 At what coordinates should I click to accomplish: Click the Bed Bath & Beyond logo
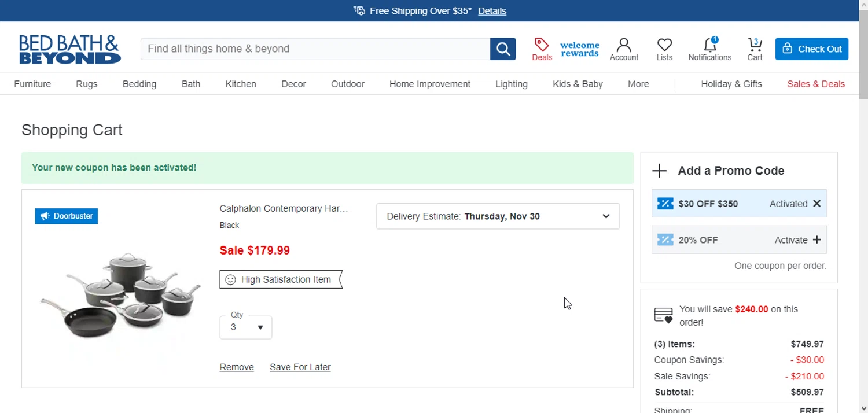click(x=70, y=49)
